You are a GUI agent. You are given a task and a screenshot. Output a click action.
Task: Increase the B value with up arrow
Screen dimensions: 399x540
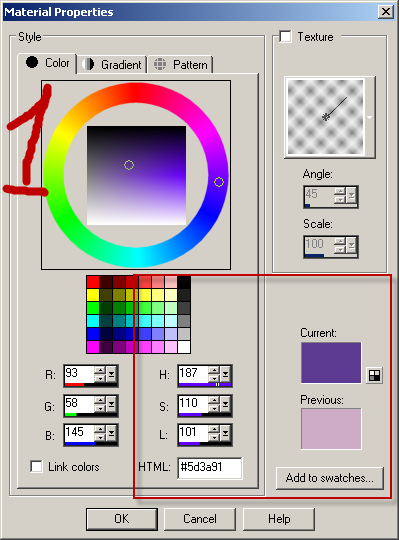[100, 429]
